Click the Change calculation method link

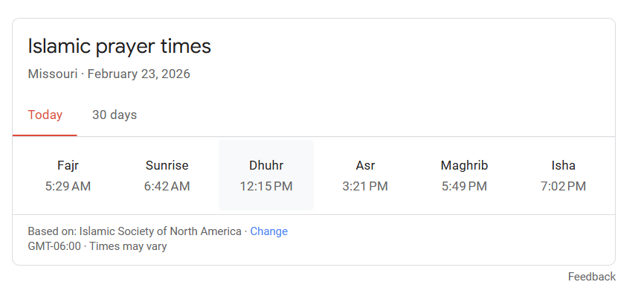[268, 231]
